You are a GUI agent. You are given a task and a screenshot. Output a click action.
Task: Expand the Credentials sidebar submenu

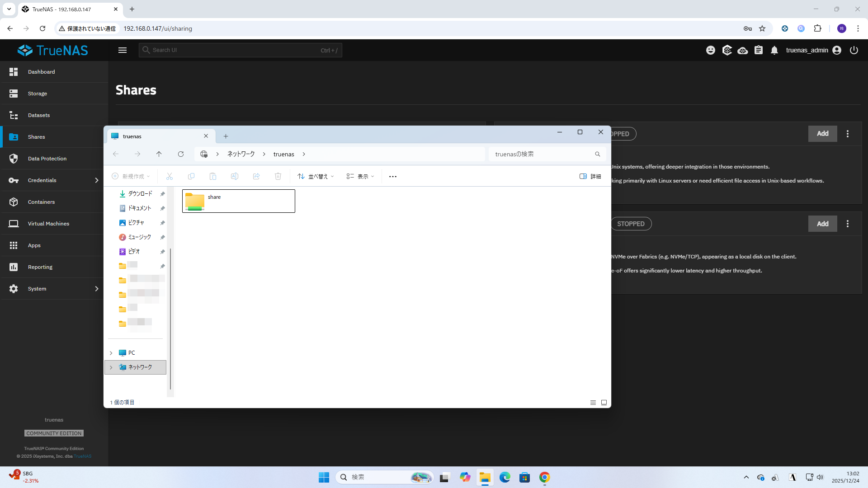point(96,180)
